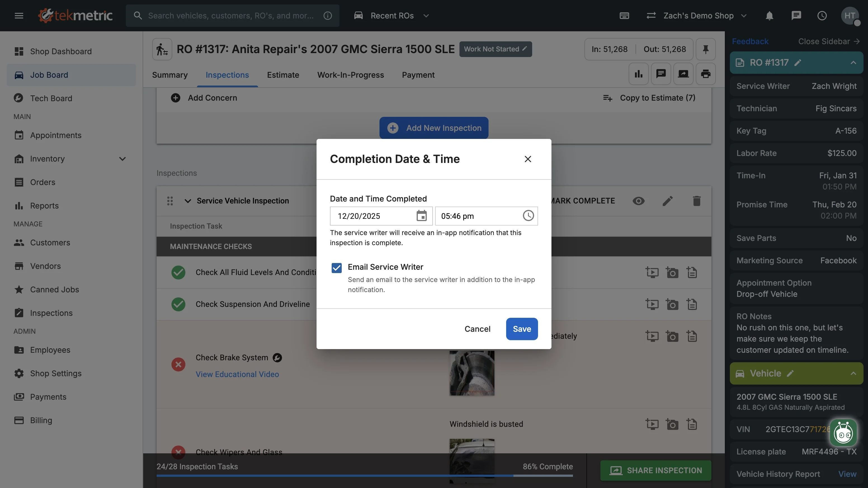The image size is (868, 488).
Task: Open Tech Board from the sidebar
Action: coord(51,98)
